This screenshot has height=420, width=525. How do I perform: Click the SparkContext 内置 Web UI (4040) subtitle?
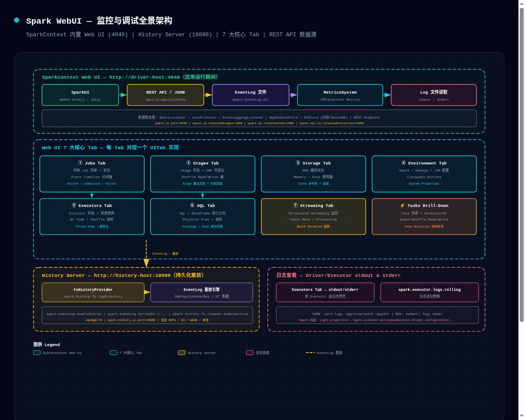[171, 35]
